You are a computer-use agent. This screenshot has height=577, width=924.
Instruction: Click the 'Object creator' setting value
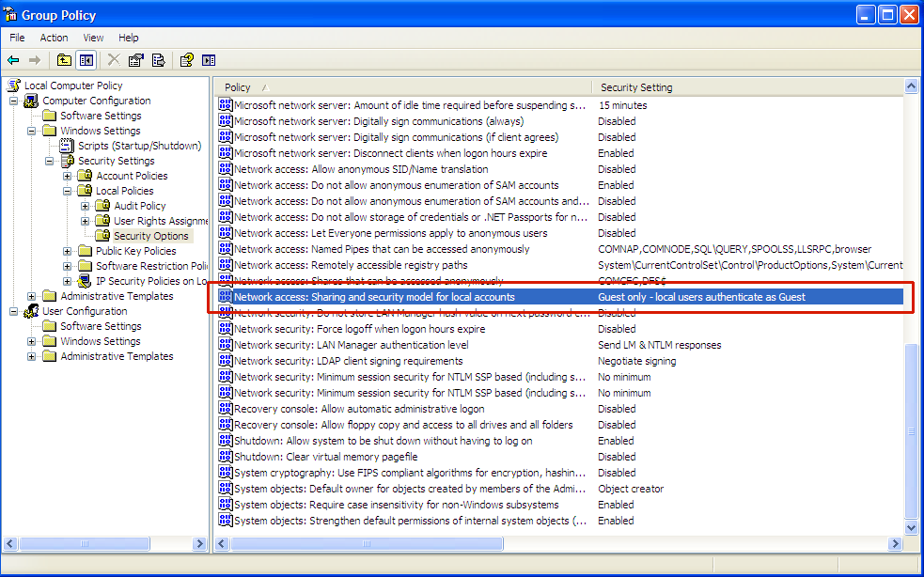tap(631, 489)
